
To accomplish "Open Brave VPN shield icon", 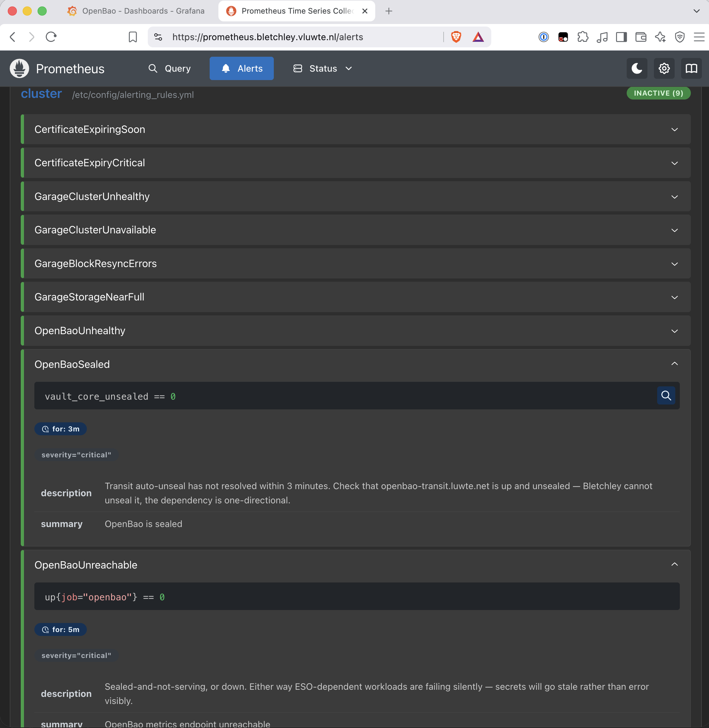I will coord(680,37).
